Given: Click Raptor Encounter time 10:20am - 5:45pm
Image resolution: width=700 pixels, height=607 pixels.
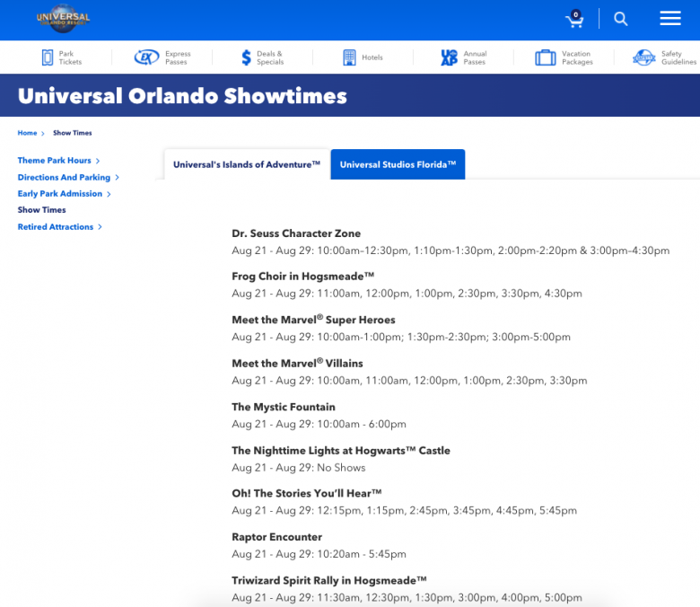Looking at the screenshot, I should (319, 554).
